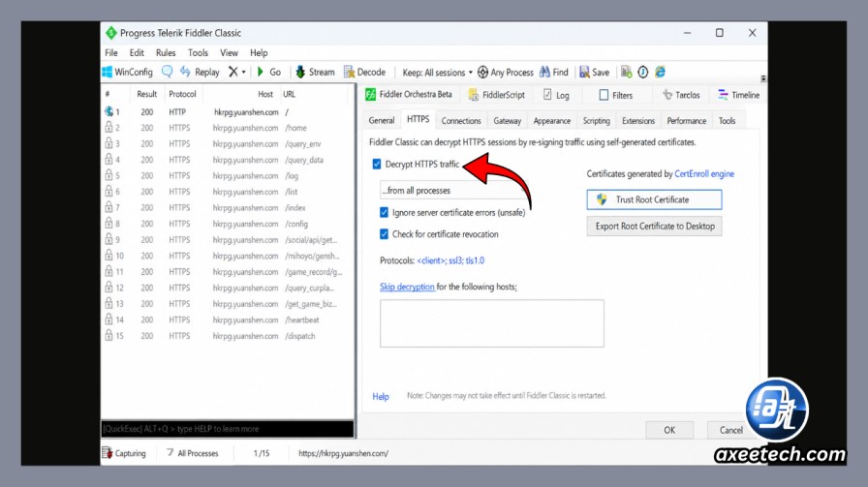
Task: Switch to Appearance options tab
Action: 552,120
